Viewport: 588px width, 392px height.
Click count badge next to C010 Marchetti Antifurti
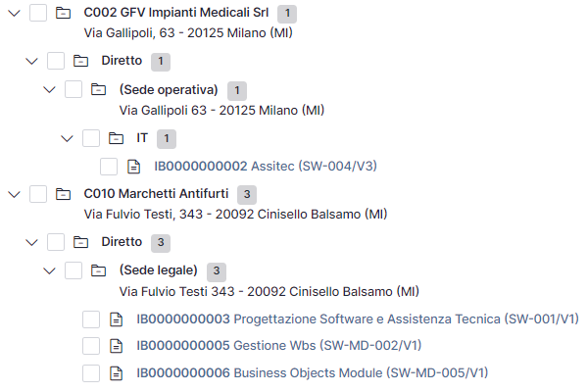[247, 194]
